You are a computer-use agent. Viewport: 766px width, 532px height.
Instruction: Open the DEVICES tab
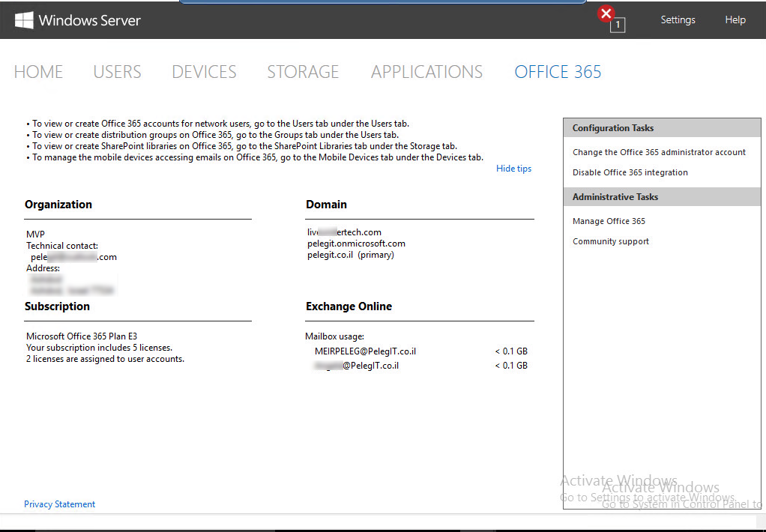click(204, 72)
